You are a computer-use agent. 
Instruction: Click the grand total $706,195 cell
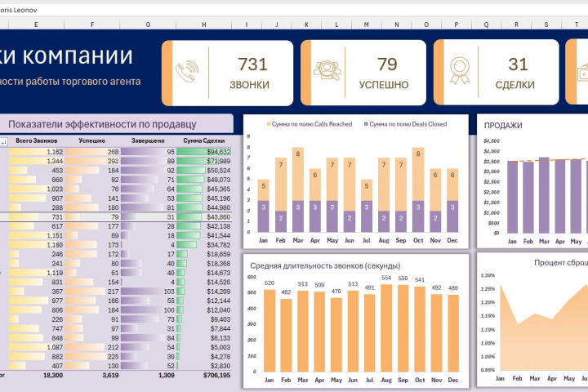click(x=216, y=375)
